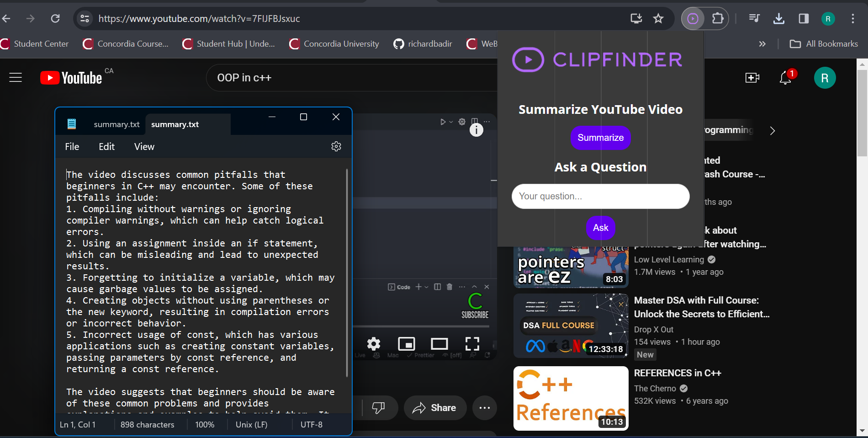The width and height of the screenshot is (868, 438).
Task: Open Concordia University bookmark
Action: 334,44
